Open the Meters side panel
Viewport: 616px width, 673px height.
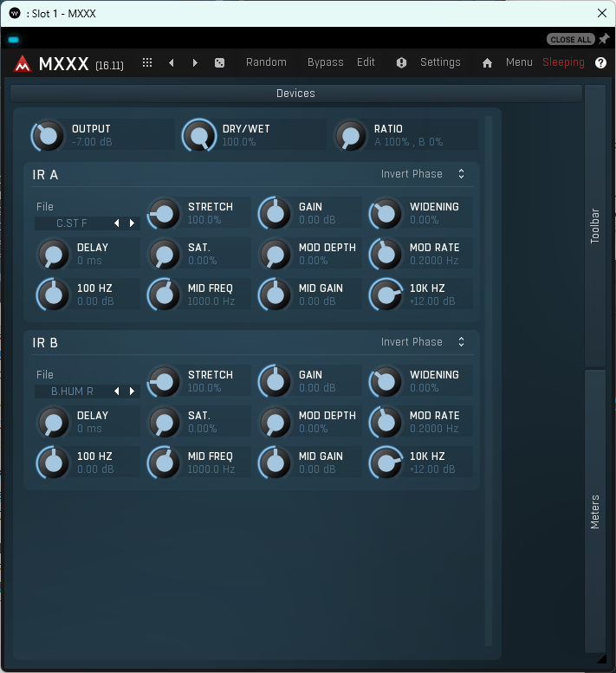tap(595, 512)
